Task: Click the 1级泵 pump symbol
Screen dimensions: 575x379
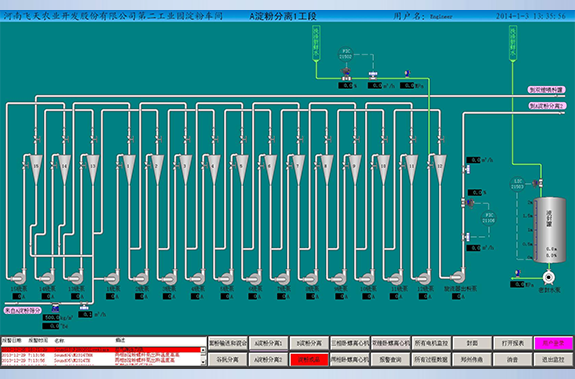Action: pyautogui.click(x=111, y=277)
